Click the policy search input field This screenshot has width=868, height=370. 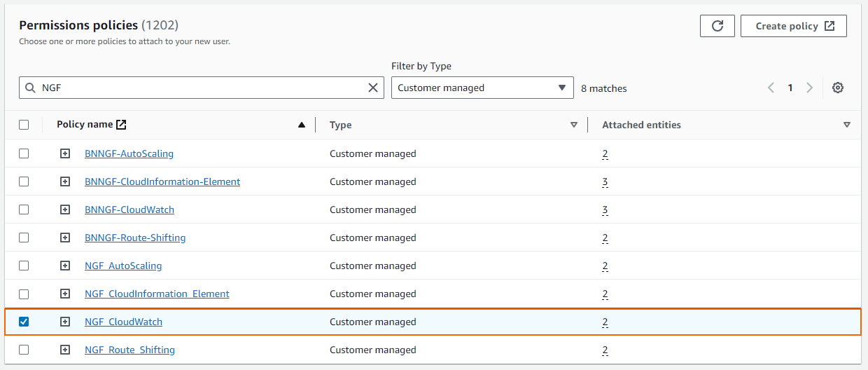202,88
